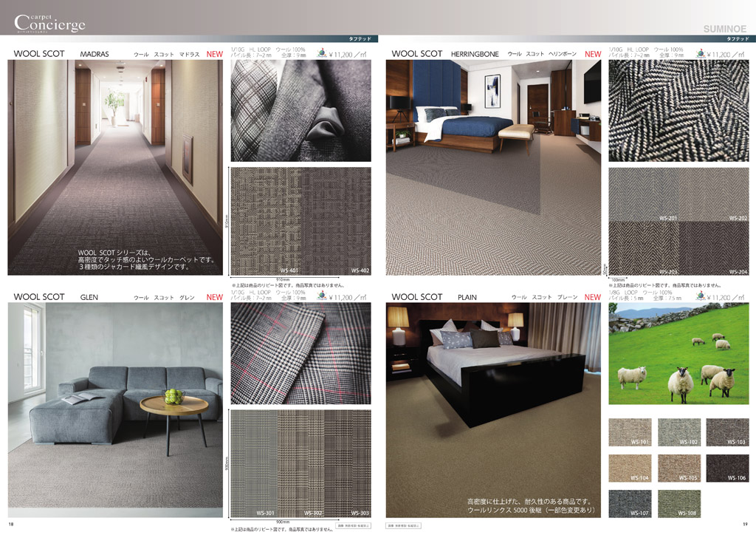
Task: Select the WS-103 color swatch
Action: point(727,432)
